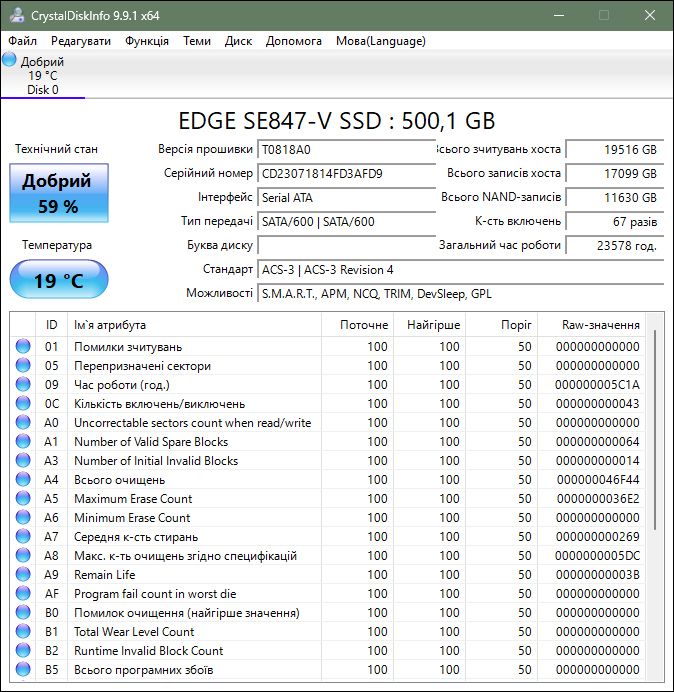Image resolution: width=674 pixels, height=692 pixels.
Task: Click Середня к-сть стирань attribute name
Action: point(136,537)
